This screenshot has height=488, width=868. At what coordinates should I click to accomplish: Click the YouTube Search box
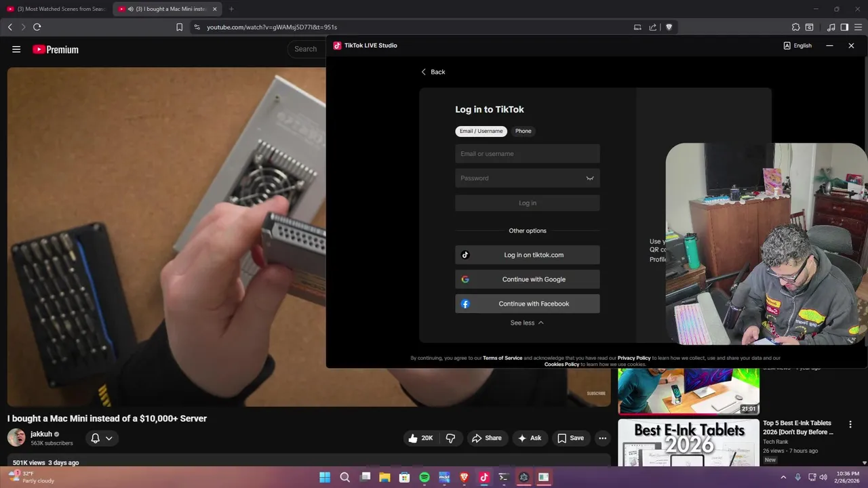[x=307, y=49]
